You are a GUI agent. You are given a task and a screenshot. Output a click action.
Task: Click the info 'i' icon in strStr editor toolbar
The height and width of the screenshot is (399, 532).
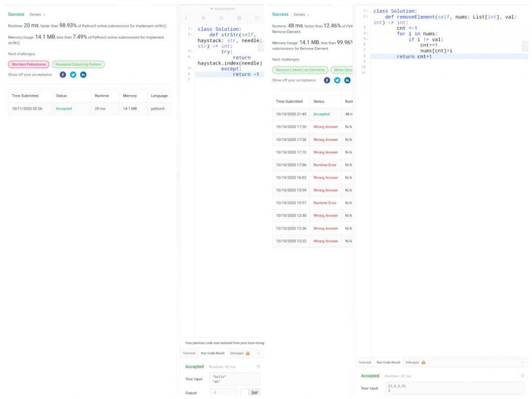[x=186, y=18]
